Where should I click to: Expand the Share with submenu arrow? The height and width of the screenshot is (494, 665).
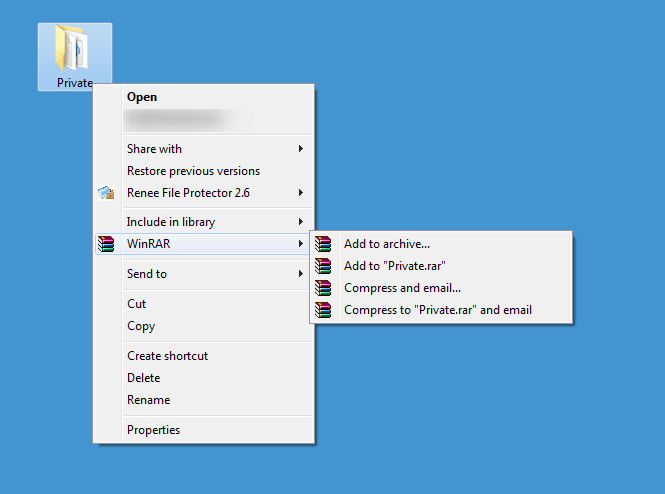tap(301, 149)
